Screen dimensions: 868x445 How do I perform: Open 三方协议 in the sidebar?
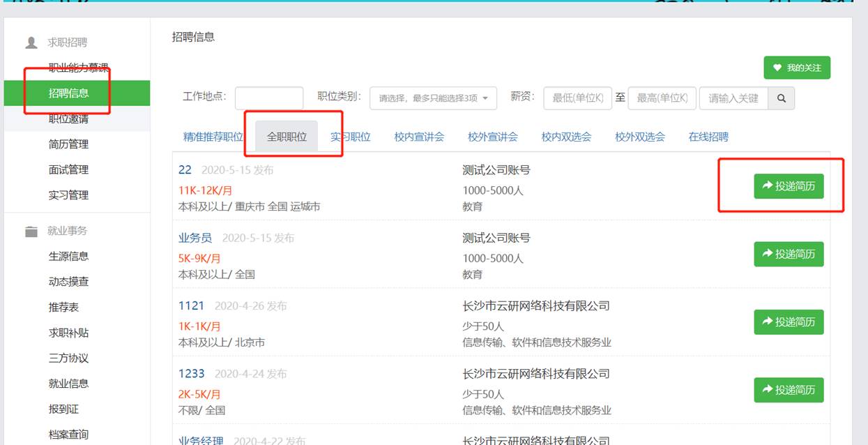pyautogui.click(x=68, y=359)
